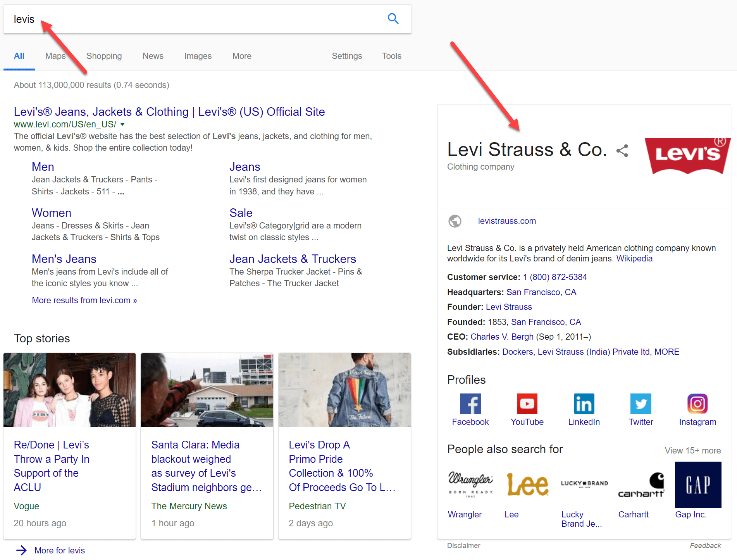Click the Wrangler brand logo
The height and width of the screenshot is (560, 737).
pyautogui.click(x=470, y=484)
